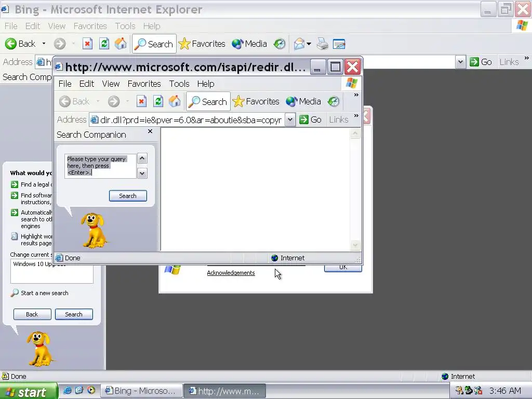Click the Refresh icon in the microsoft.com window toolbar
Viewport: 532px width, 399px height.
point(158,101)
